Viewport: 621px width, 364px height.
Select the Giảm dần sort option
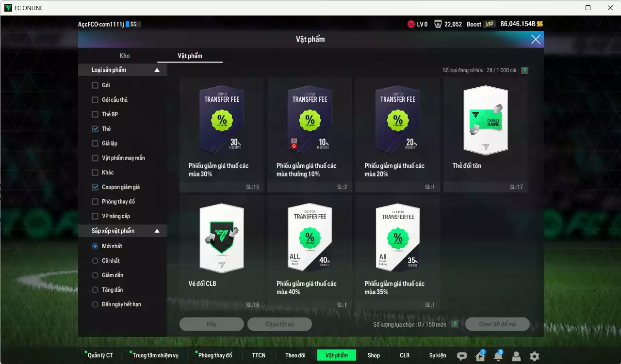(95, 275)
